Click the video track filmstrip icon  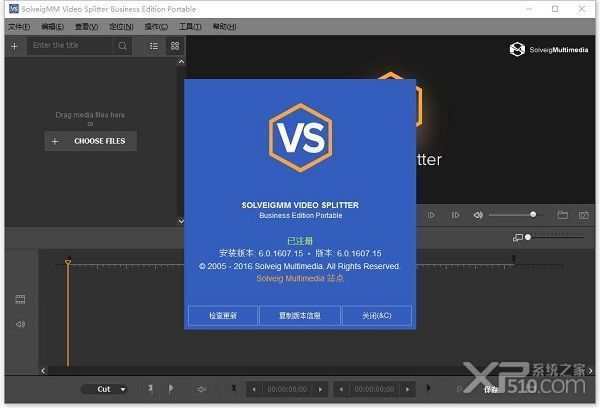(20, 299)
